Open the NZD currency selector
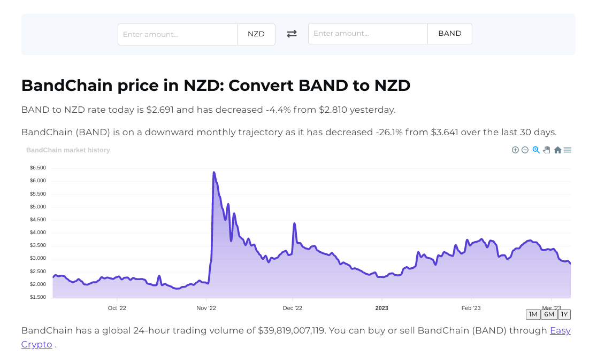The height and width of the screenshot is (364, 597). [x=256, y=34]
